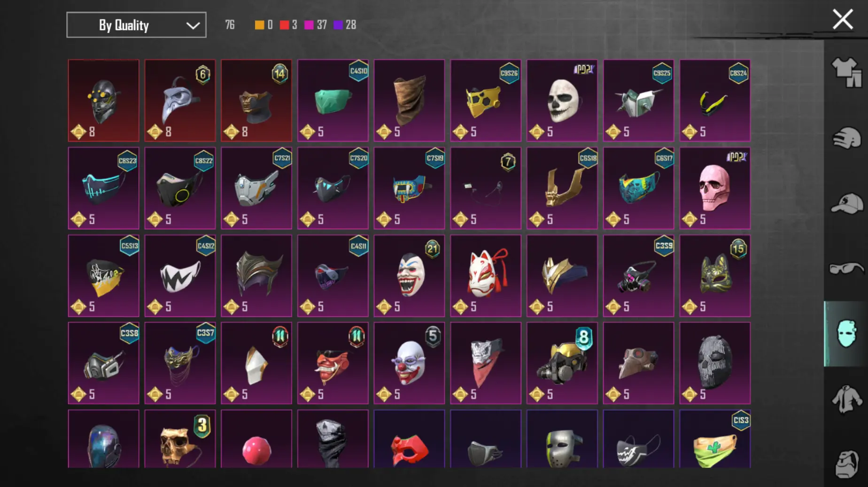Choose the plague doctor mask labeled 6
This screenshot has height=487, width=868.
[180, 101]
